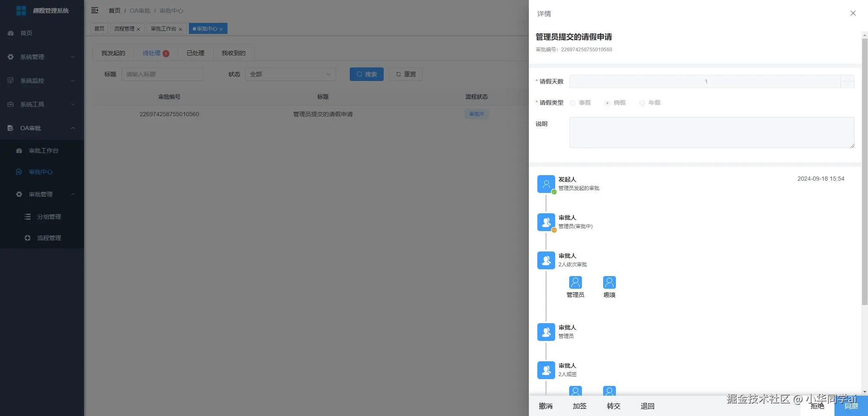Switch to the 待处理 tab

pos(156,53)
